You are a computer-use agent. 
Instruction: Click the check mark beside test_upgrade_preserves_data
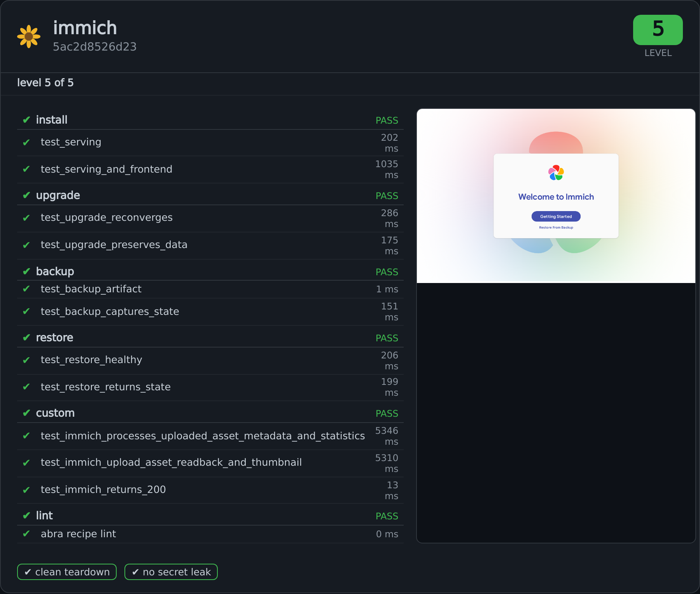26,245
